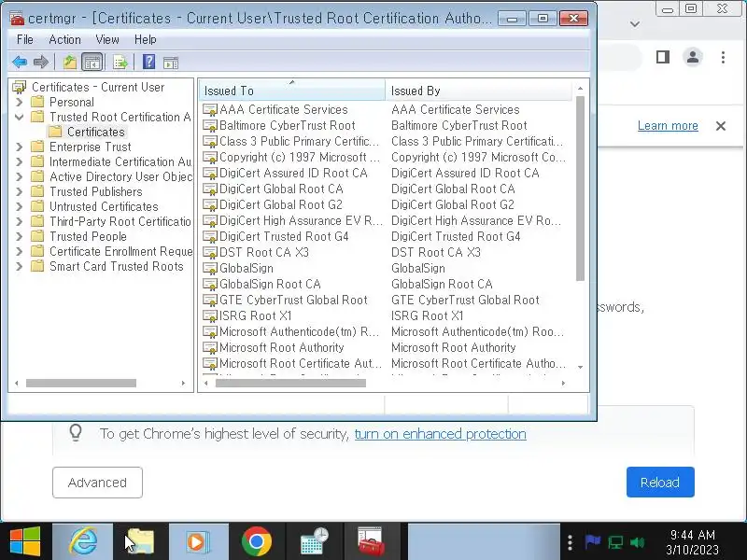This screenshot has width=747, height=560.
Task: Select the Certificates subfolder in tree
Action: [96, 132]
